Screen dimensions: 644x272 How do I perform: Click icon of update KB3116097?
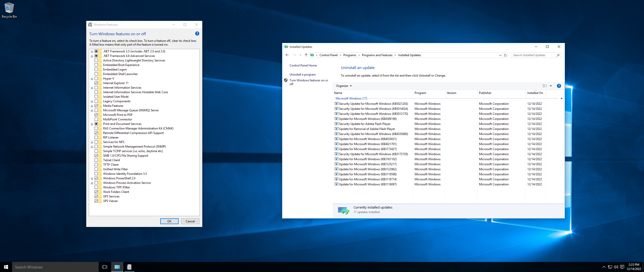point(337,184)
